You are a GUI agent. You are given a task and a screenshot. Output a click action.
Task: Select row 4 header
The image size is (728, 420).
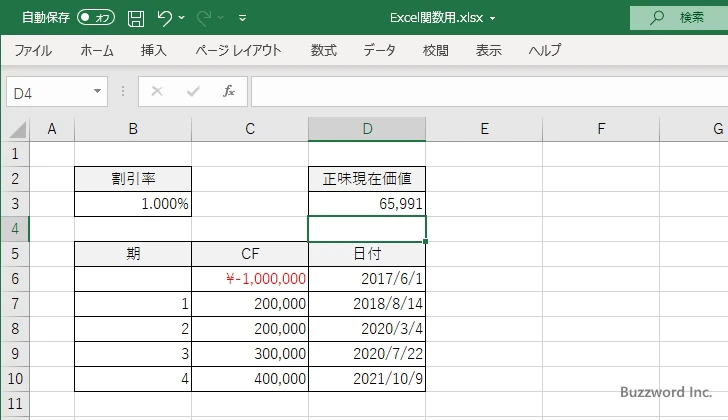click(15, 229)
